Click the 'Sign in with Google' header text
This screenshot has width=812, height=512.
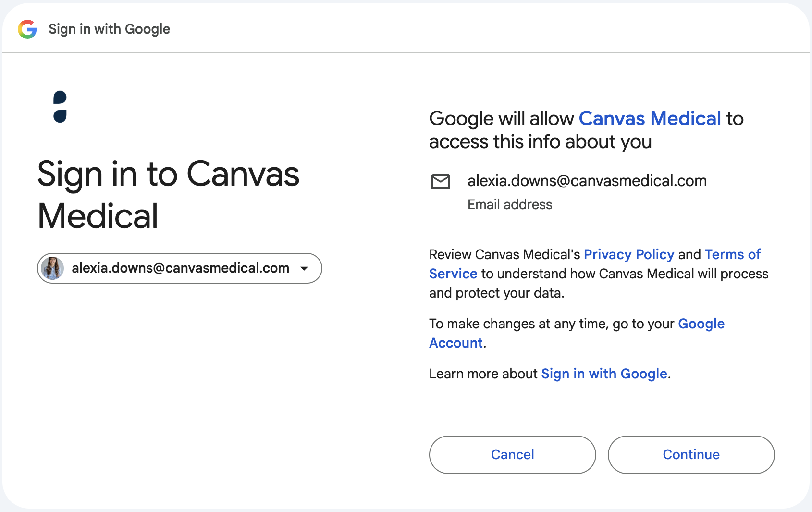[x=110, y=29]
